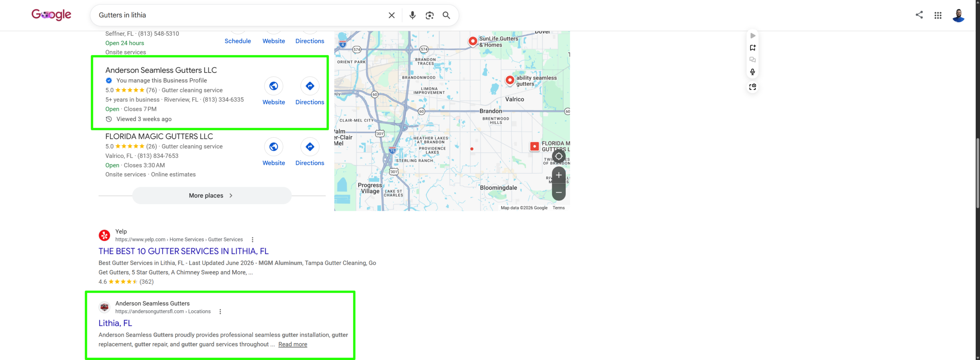
Task: Click the SunLife Gutters & Homes map pin
Action: pyautogui.click(x=473, y=41)
